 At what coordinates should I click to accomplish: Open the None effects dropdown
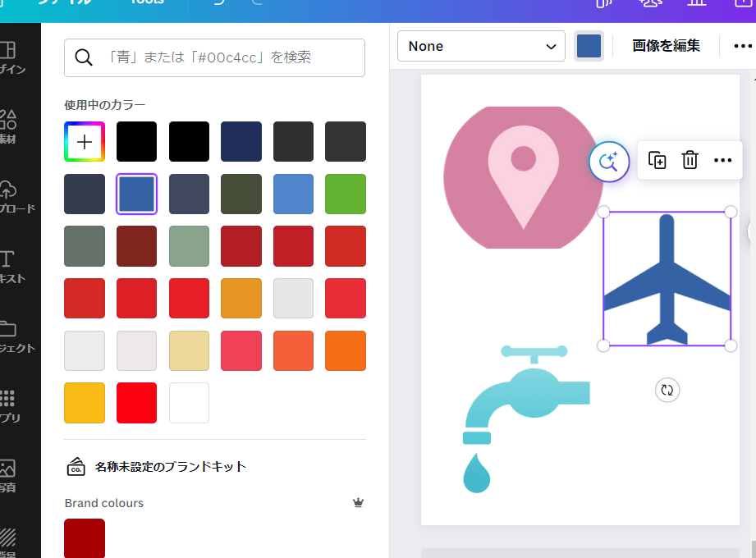[x=481, y=46]
